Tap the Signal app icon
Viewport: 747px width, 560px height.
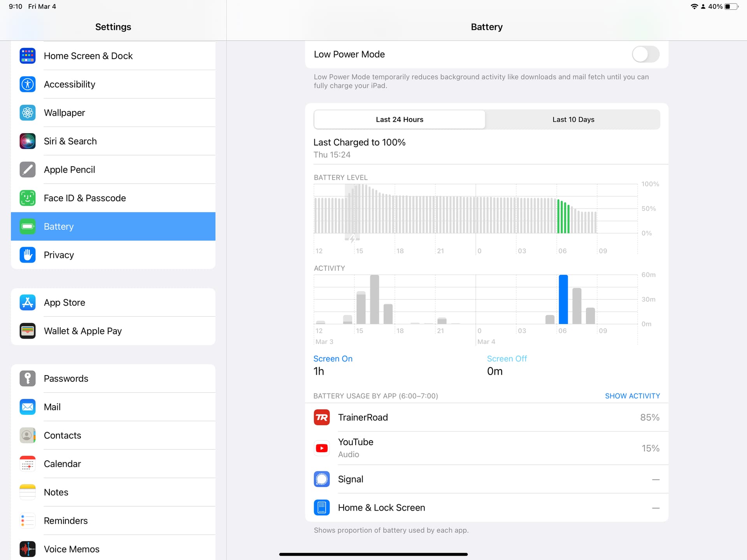[x=322, y=479]
